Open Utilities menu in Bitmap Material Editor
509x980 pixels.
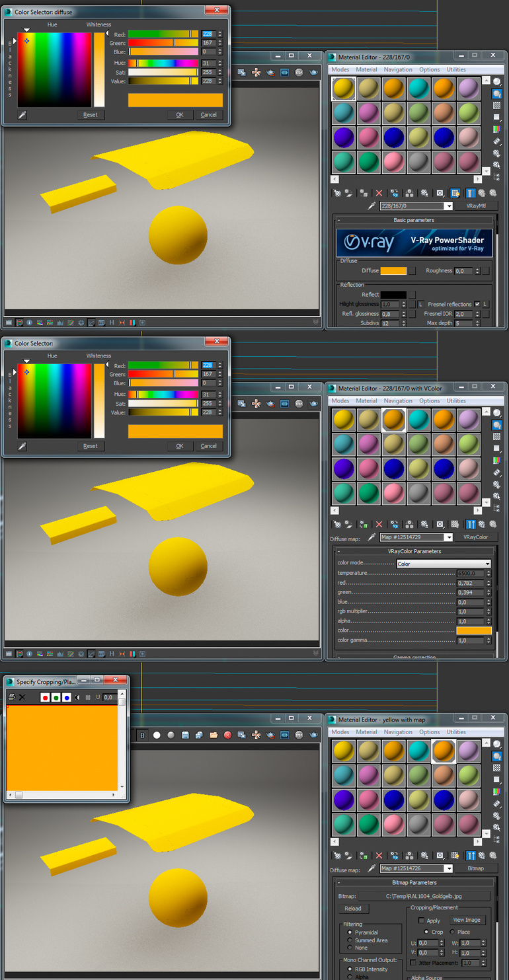click(x=456, y=732)
